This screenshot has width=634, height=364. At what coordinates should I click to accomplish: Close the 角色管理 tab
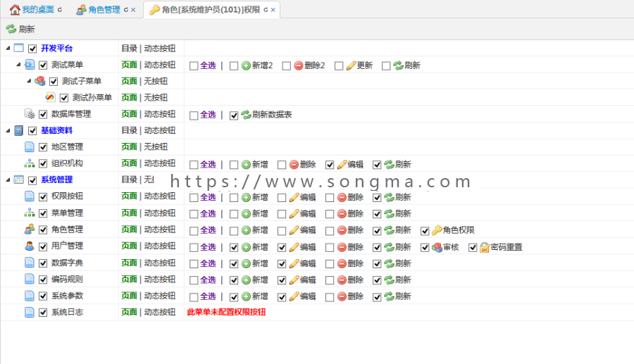pyautogui.click(x=133, y=10)
